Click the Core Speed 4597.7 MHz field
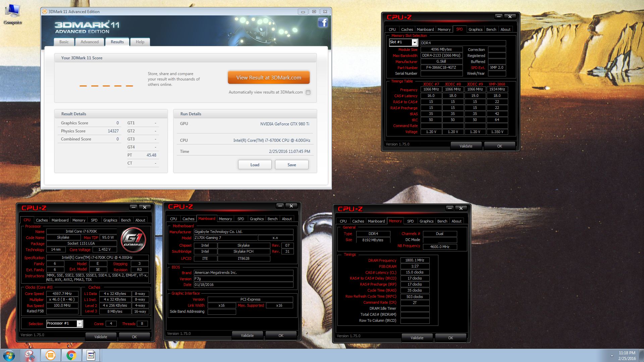Screen dimensions: 644x362 click(62, 294)
